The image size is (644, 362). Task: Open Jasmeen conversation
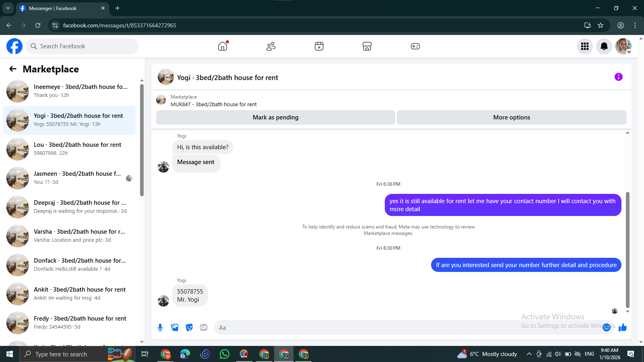click(x=69, y=178)
